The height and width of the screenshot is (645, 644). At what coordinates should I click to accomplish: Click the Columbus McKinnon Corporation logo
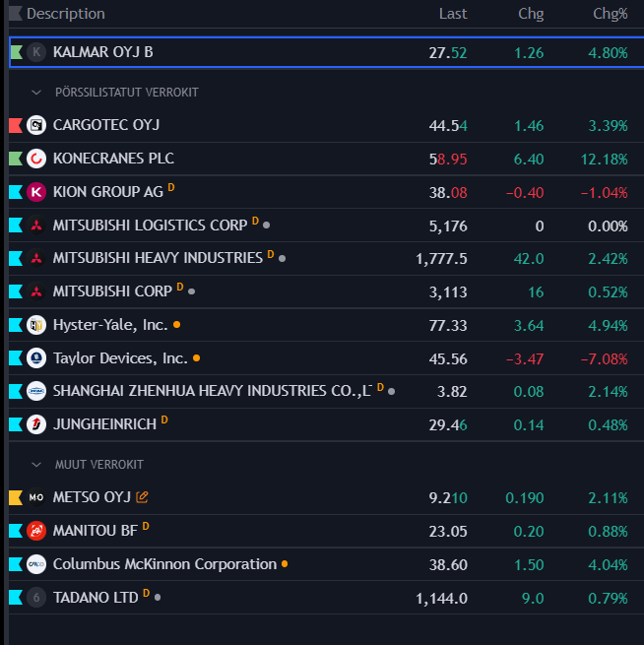coord(36,564)
